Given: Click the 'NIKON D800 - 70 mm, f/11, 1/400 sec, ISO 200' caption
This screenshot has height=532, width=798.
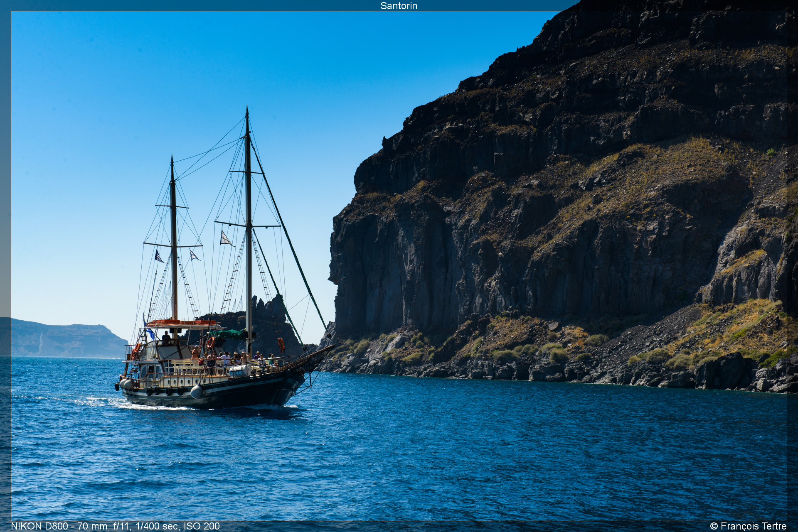Looking at the screenshot, I should 115,526.
